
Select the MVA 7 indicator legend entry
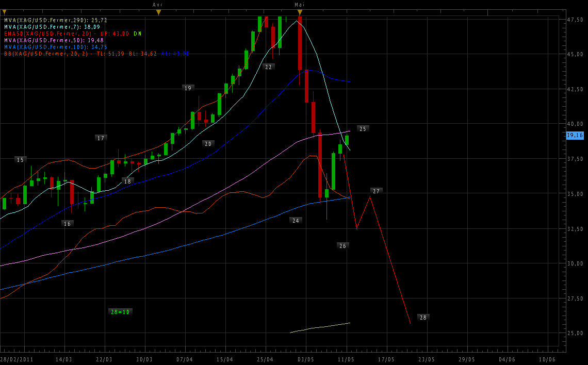pos(52,26)
